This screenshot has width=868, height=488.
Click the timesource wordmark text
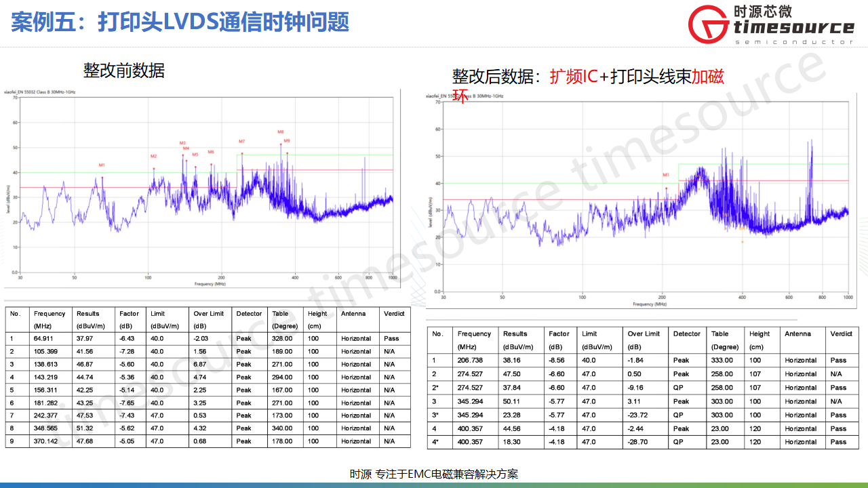[x=794, y=27]
